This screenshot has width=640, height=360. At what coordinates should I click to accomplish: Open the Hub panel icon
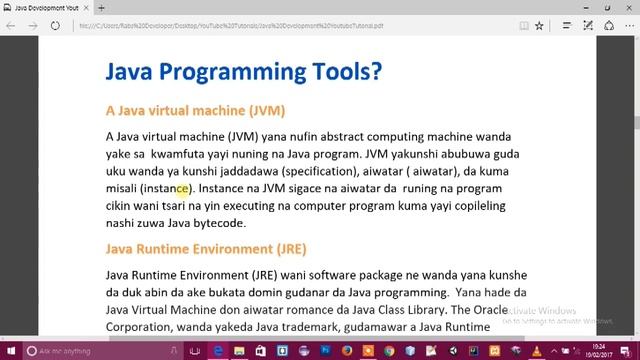point(567,26)
